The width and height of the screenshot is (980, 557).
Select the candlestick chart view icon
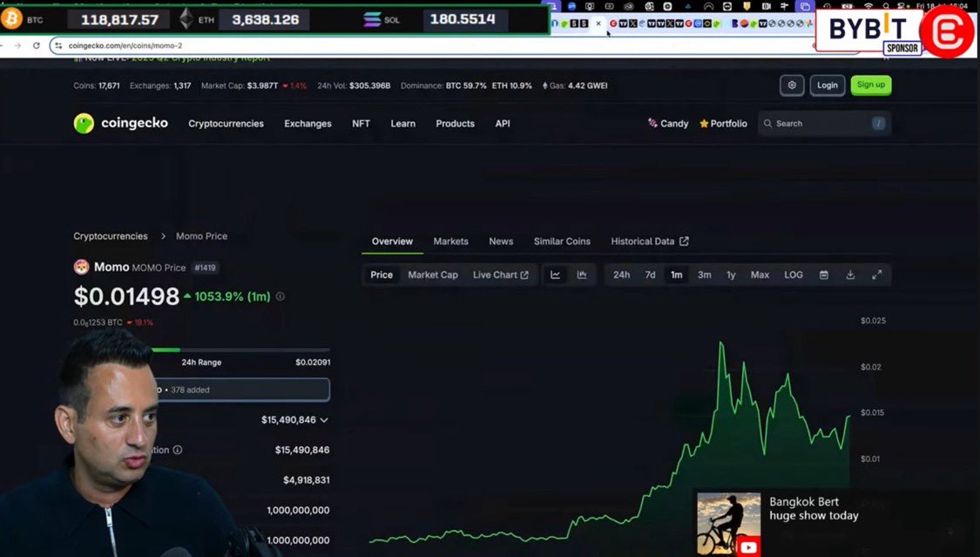[582, 275]
